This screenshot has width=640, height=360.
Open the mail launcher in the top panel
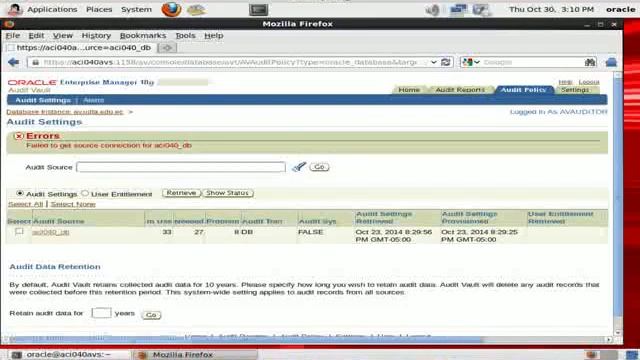pyautogui.click(x=196, y=10)
